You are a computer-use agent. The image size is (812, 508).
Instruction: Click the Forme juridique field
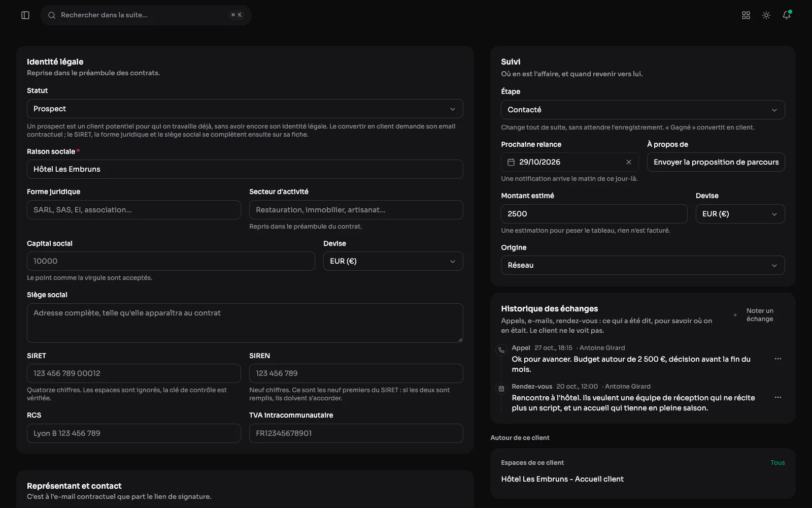click(x=134, y=210)
